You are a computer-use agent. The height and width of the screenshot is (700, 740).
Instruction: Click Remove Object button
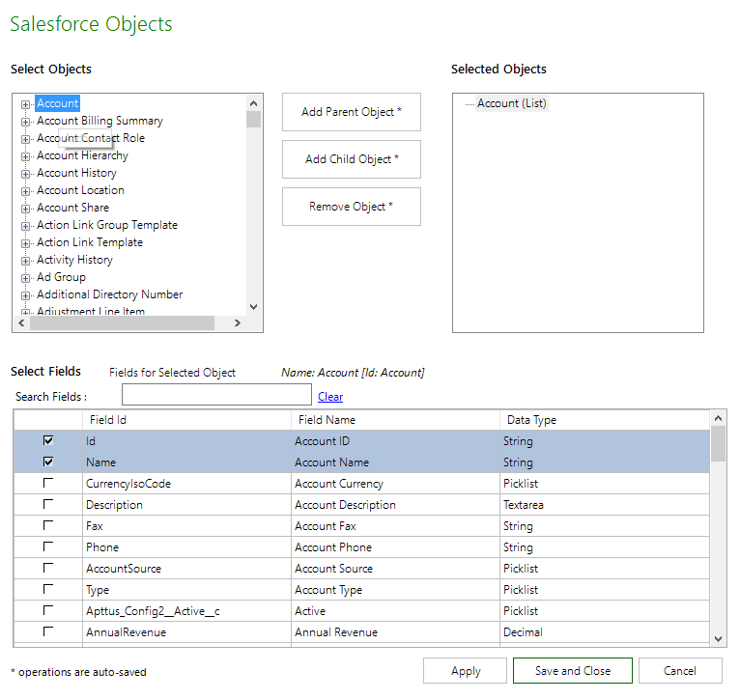(352, 207)
